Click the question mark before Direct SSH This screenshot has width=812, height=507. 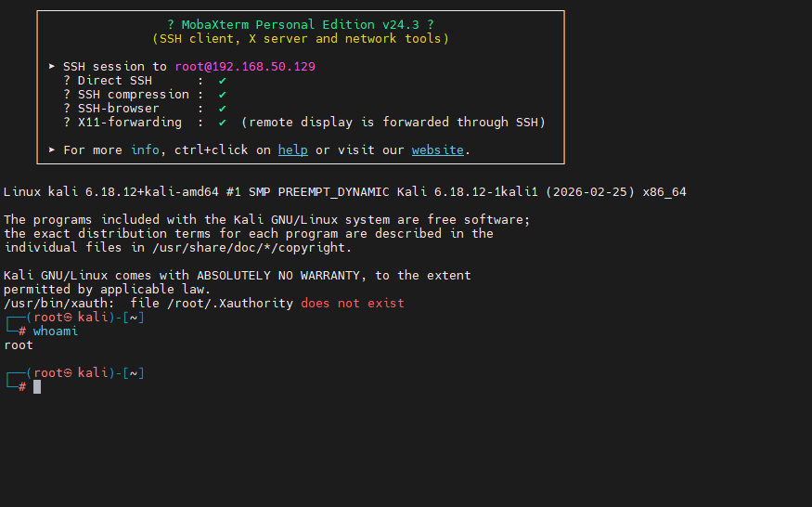point(67,81)
